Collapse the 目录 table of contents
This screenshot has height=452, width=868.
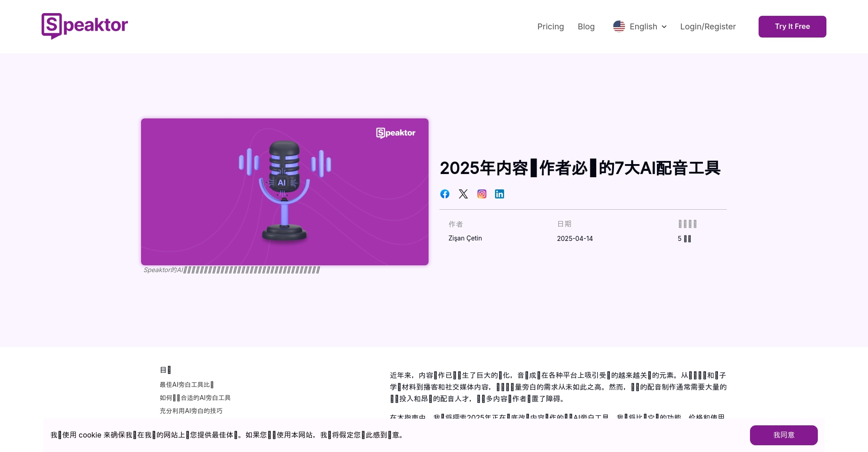166,370
